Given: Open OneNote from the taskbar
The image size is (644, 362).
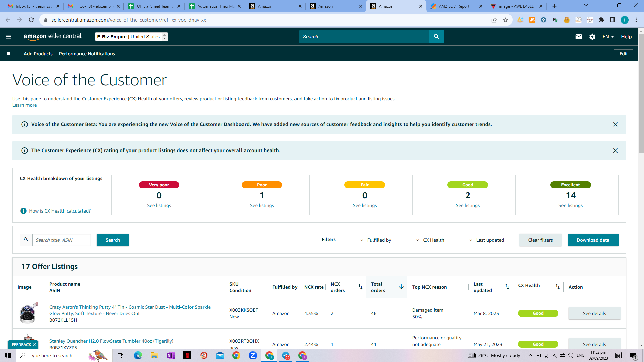Looking at the screenshot, I should click(x=171, y=355).
